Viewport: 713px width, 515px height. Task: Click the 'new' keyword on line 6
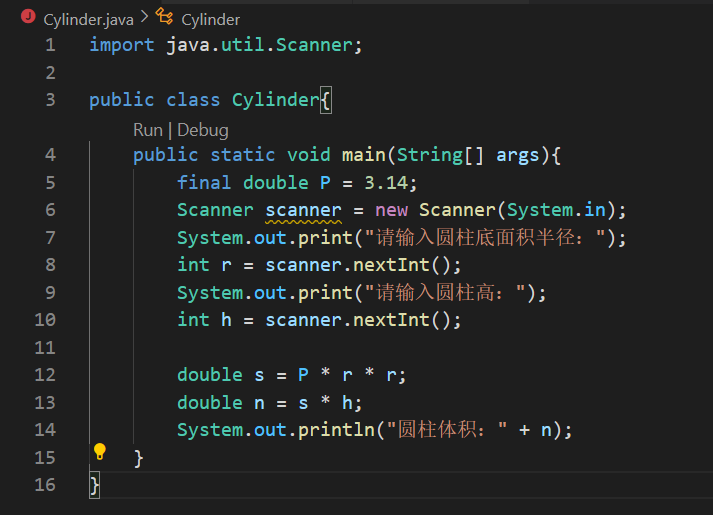(392, 210)
